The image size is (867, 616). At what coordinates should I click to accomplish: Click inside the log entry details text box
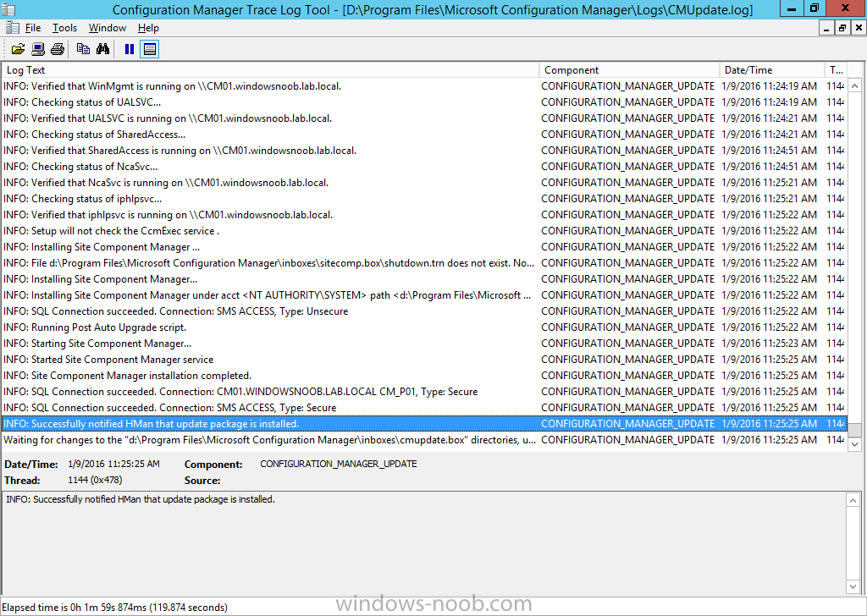(424, 543)
